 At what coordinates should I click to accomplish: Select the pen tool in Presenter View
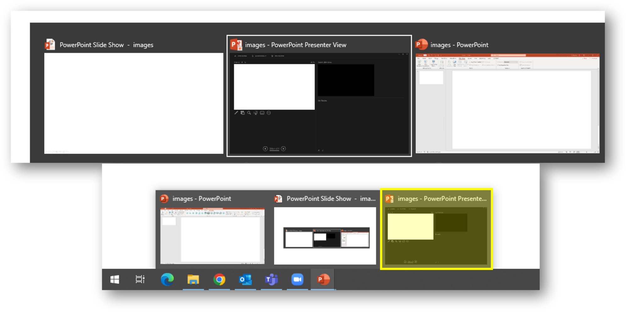[236, 113]
